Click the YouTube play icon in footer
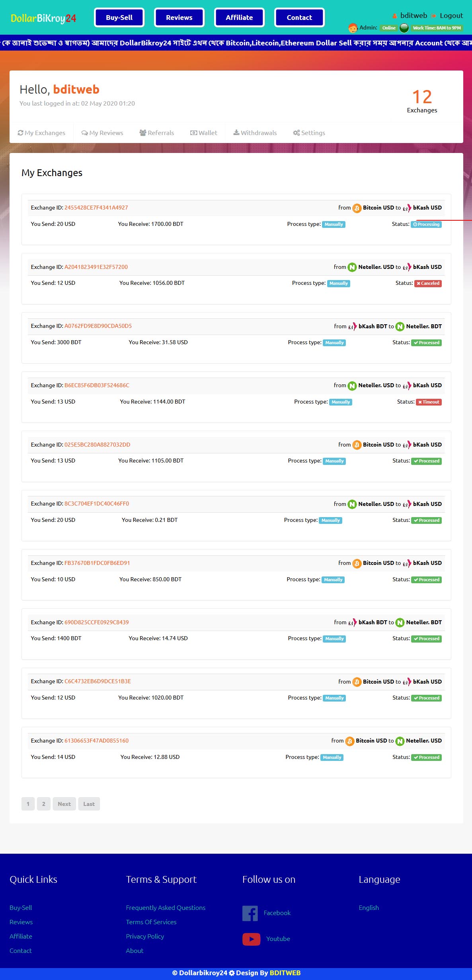The image size is (472, 980). [251, 939]
